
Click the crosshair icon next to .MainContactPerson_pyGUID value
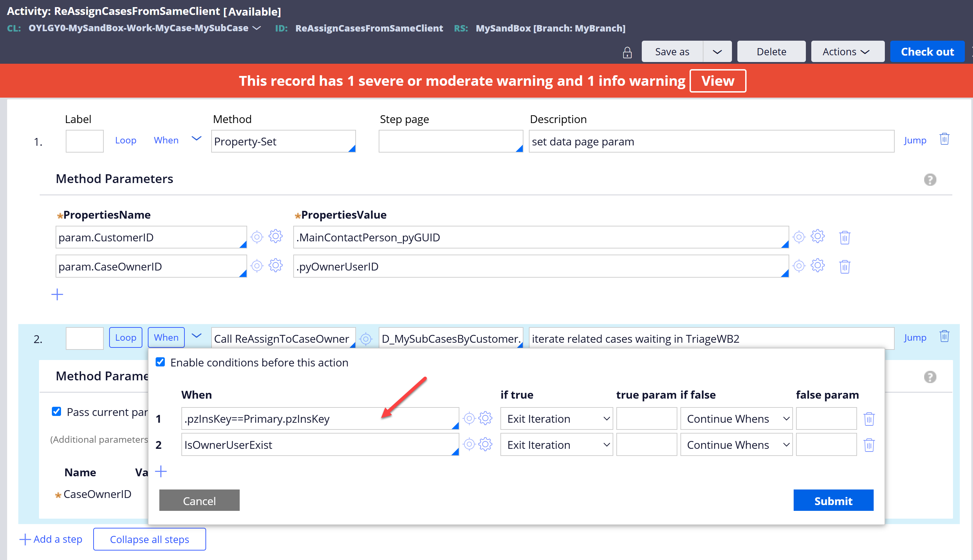[799, 237]
